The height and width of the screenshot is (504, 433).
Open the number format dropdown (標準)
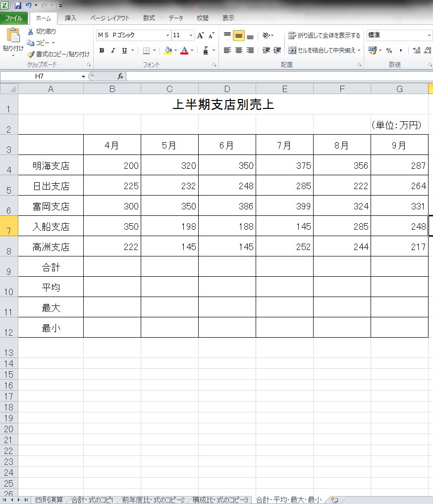(x=429, y=36)
